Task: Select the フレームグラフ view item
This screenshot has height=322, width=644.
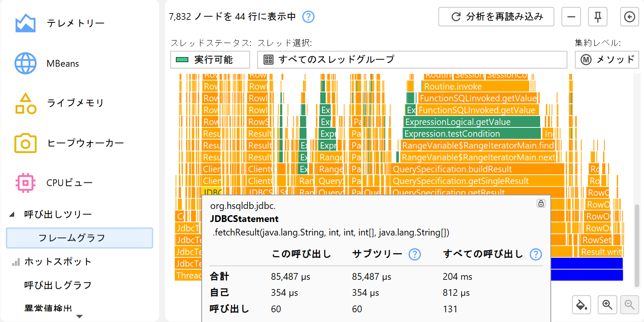Action: (x=79, y=238)
